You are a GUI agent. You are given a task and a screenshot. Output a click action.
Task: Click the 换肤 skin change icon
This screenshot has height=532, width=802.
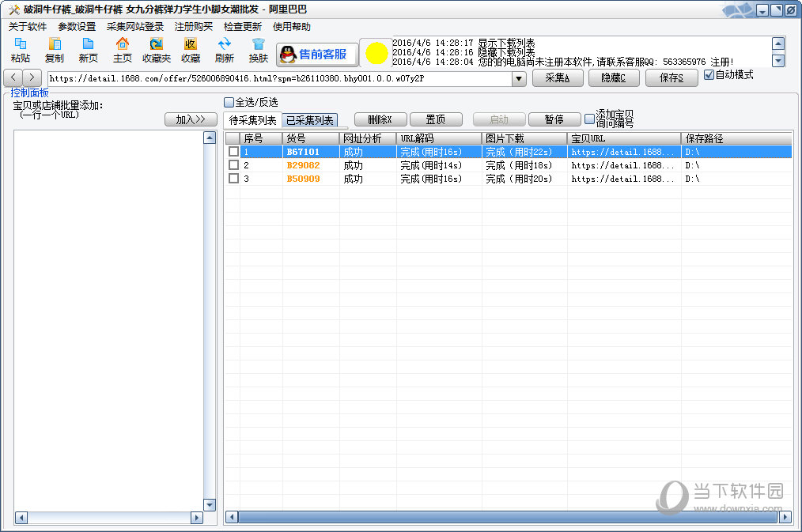(259, 50)
